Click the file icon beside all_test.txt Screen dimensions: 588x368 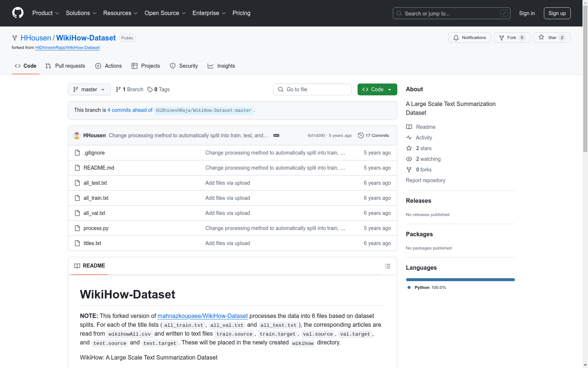point(77,183)
